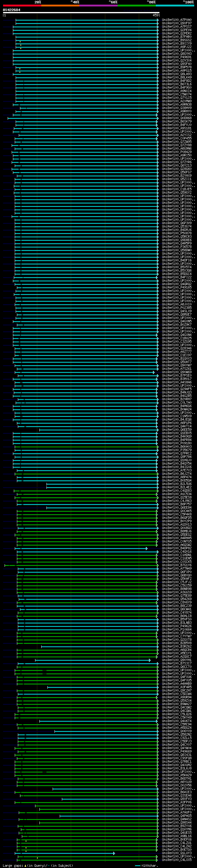Select the UniRef100_A9BL16 label

click(176, 836)
